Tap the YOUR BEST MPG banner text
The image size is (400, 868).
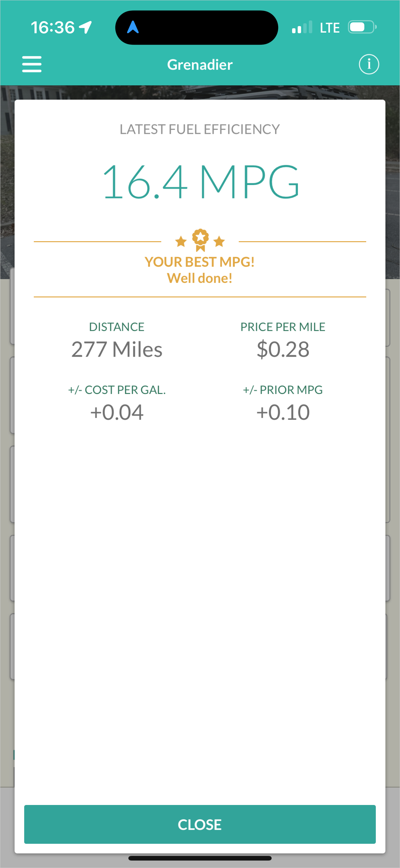coord(200,262)
